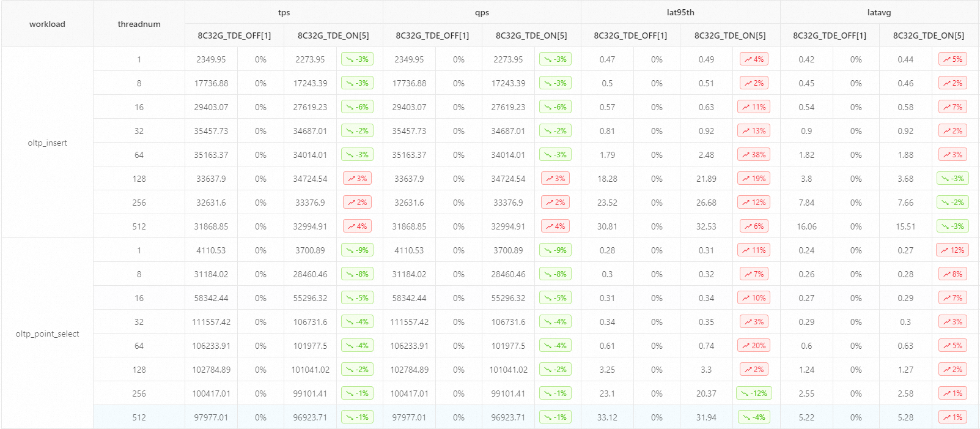The width and height of the screenshot is (980, 429).
Task: Click the tps value 111557.42
Action: (211, 322)
